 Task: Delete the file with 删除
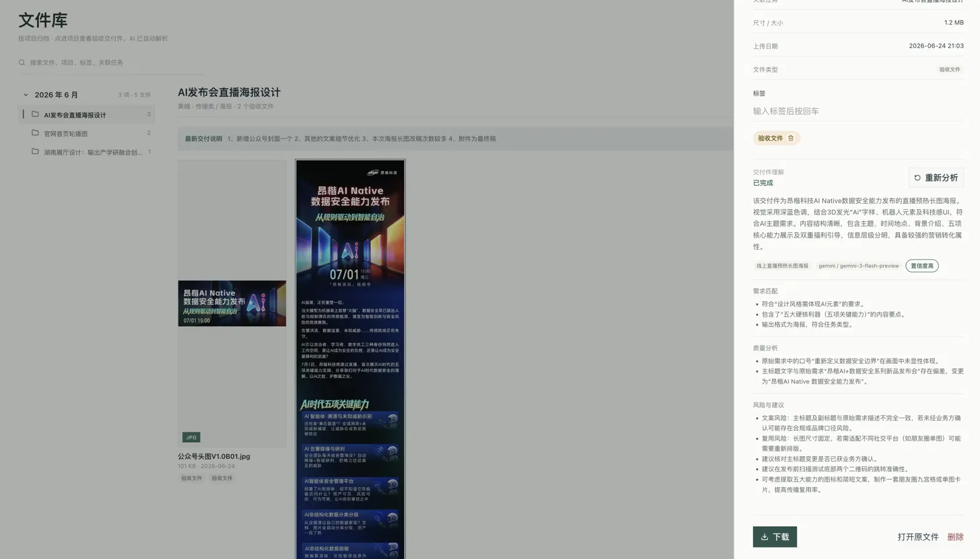coord(955,537)
